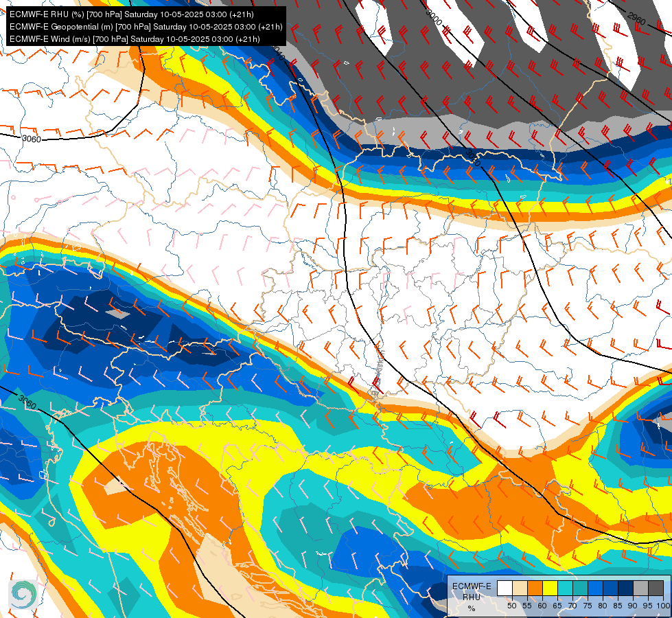Select the yellow 60-65% legend swatch

click(549, 588)
